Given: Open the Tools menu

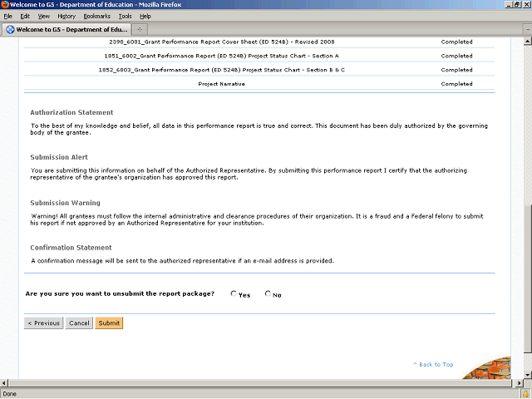Looking at the screenshot, I should click(x=125, y=17).
